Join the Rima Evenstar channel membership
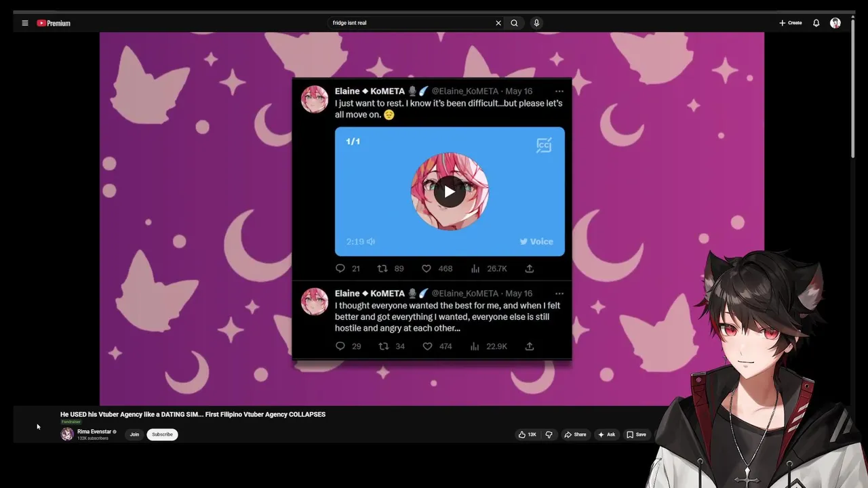The width and height of the screenshot is (868, 488). pyautogui.click(x=134, y=434)
